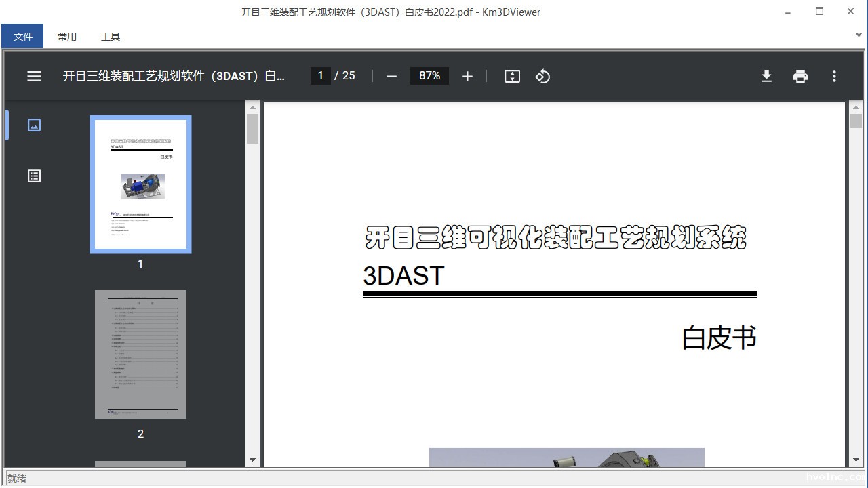The width and height of the screenshot is (868, 488).
Task: Select the page 2 thumbnail
Action: [x=140, y=354]
